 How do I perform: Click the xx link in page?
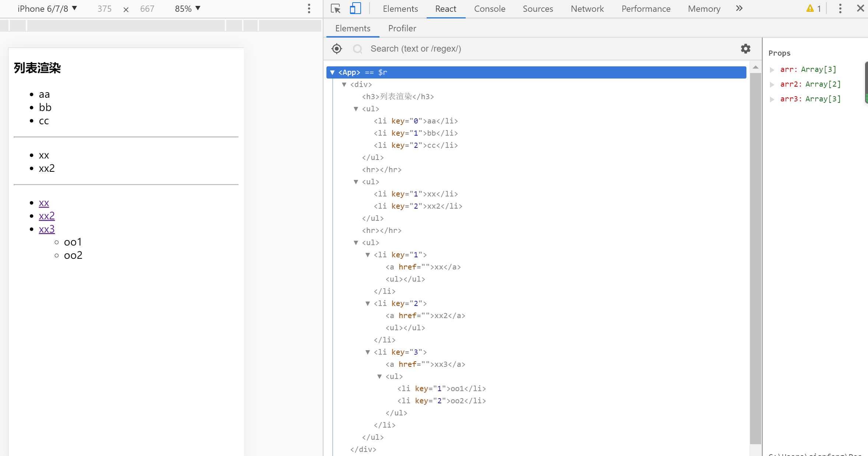coord(44,203)
